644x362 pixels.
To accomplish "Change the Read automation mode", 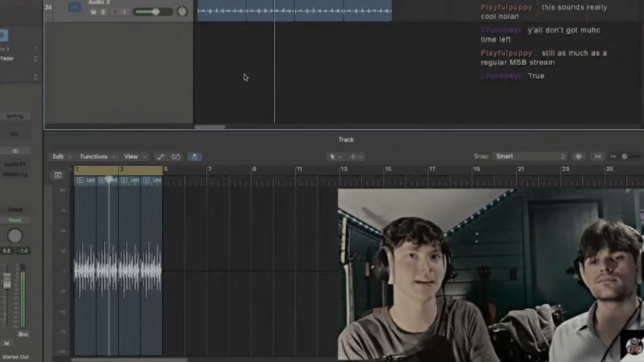I will 15,220.
